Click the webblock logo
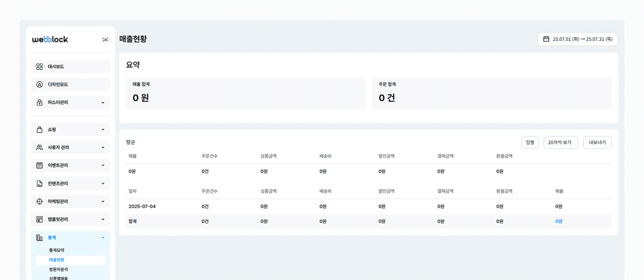644x280 pixels. tap(50, 39)
